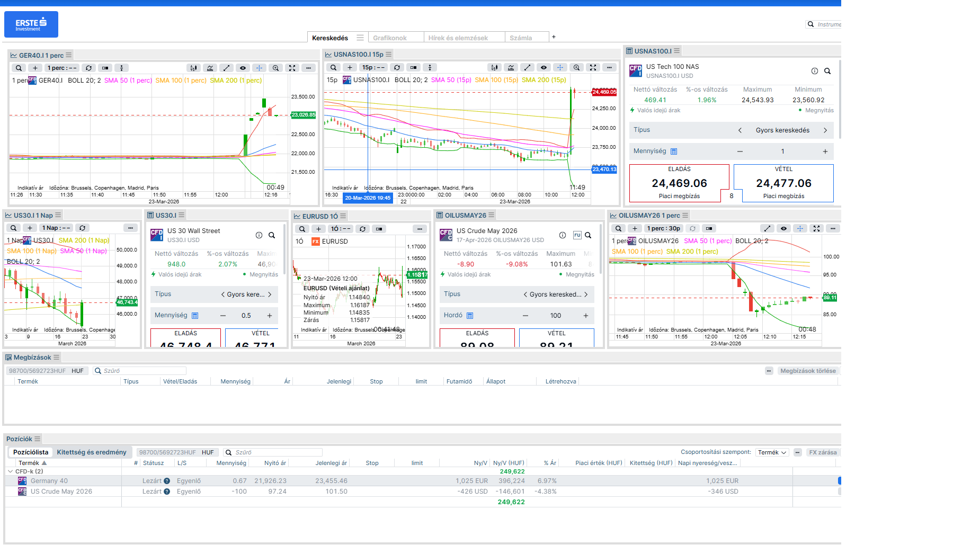Screen dimensions: 980x545
Task: Toggle eye visibility in OILUSMAY26 chart toolbar
Action: (783, 228)
